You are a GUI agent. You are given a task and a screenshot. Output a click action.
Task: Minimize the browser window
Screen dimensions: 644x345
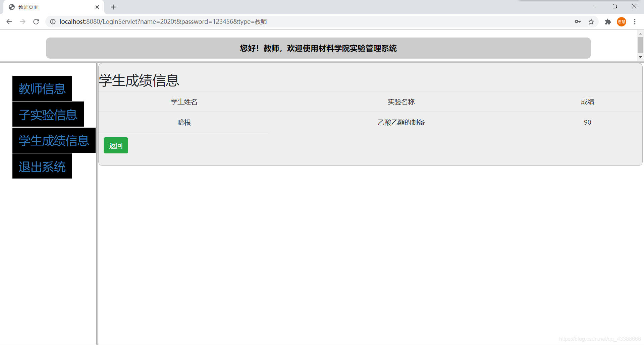tap(596, 6)
